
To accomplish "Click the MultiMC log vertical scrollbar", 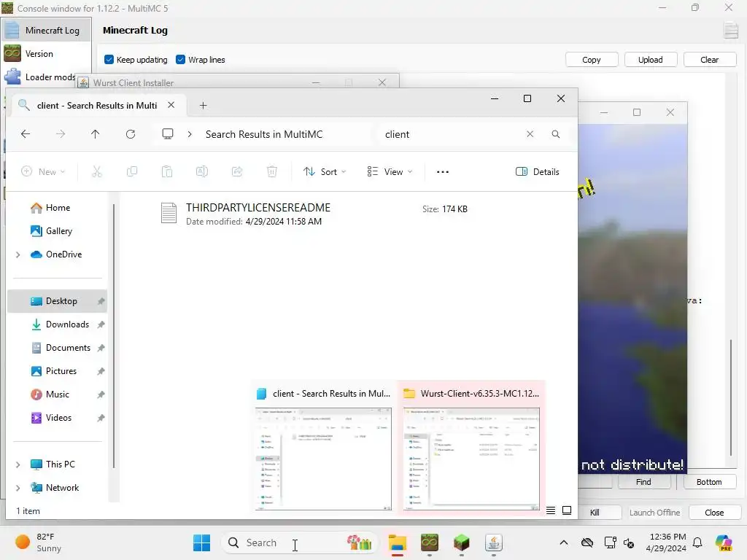I will tap(730, 397).
